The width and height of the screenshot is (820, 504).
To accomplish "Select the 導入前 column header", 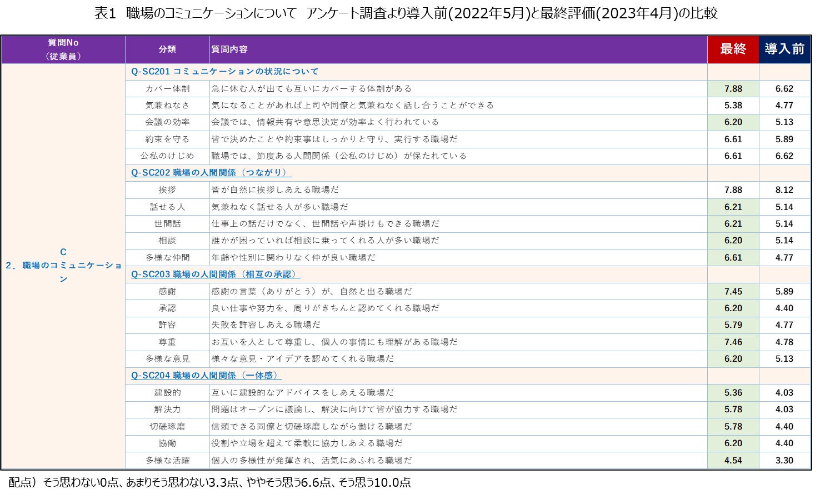I will tap(784, 49).
